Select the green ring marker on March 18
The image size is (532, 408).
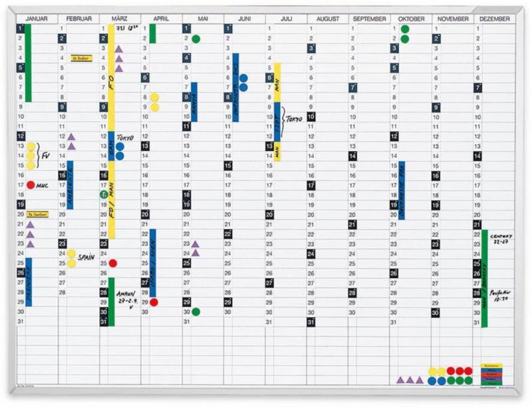(x=104, y=194)
